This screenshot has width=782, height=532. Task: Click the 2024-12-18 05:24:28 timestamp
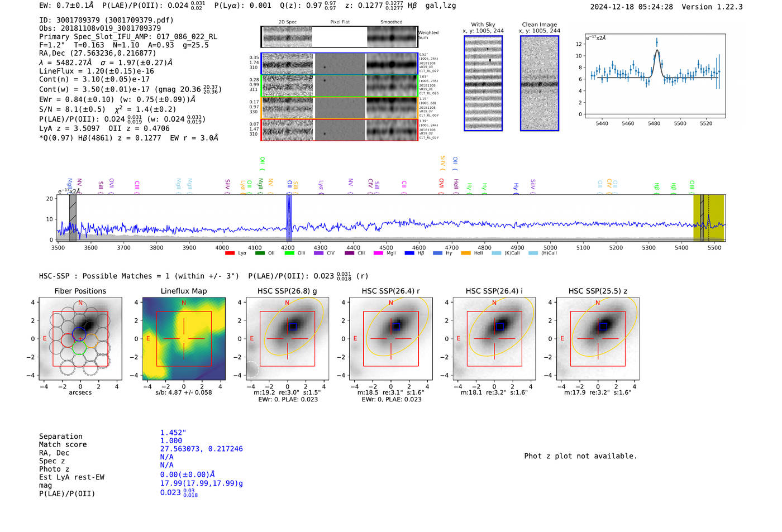[x=632, y=7]
